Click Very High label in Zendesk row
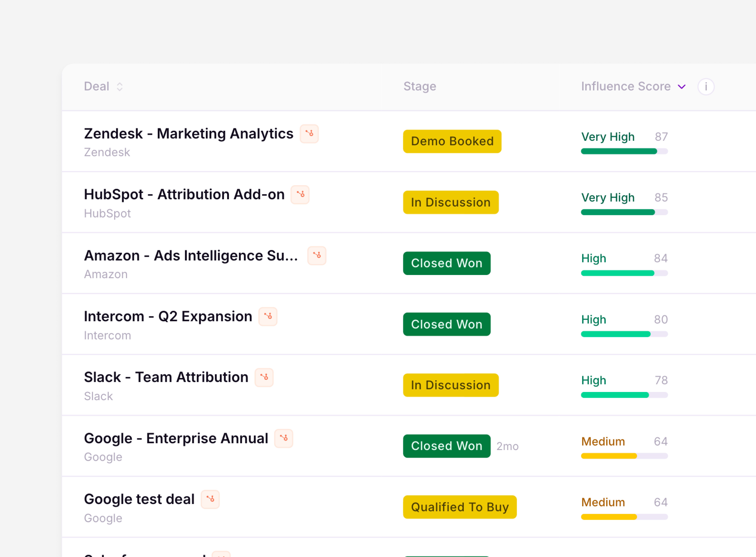Image resolution: width=756 pixels, height=557 pixels. (608, 137)
